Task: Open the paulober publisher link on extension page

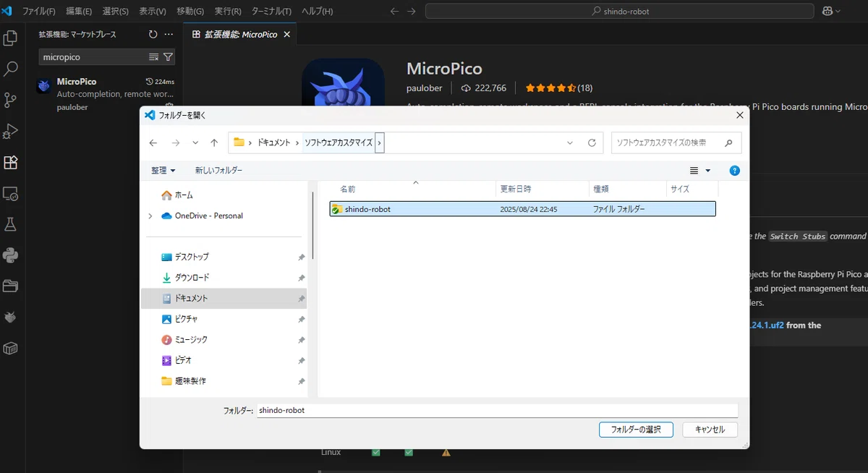Action: 424,88
